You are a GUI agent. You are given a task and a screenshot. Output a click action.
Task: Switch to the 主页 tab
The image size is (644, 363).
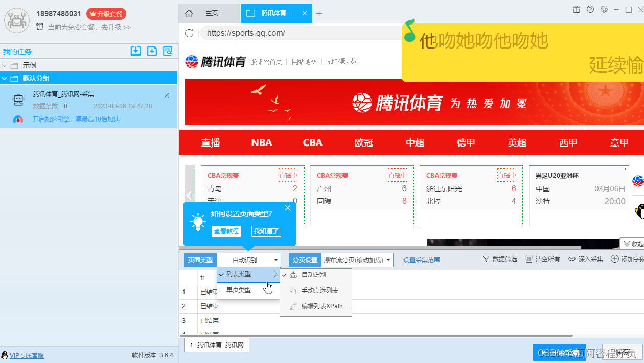(x=210, y=13)
